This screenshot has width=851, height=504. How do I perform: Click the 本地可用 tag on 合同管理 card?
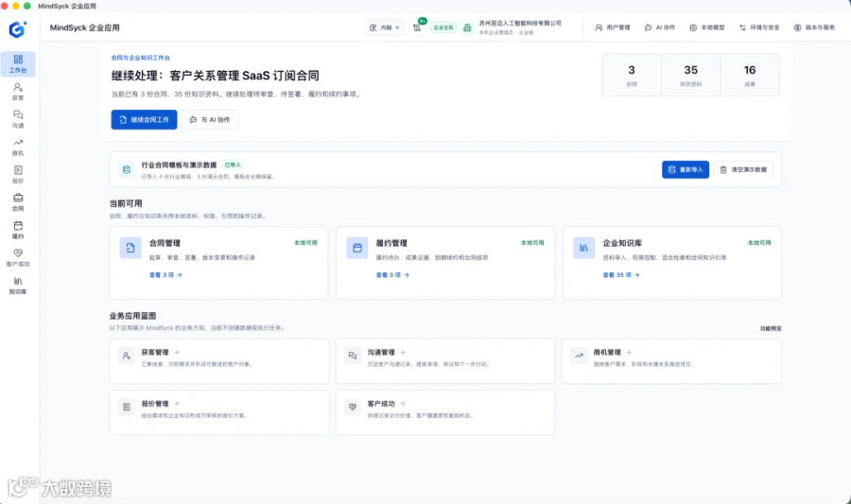click(x=305, y=243)
